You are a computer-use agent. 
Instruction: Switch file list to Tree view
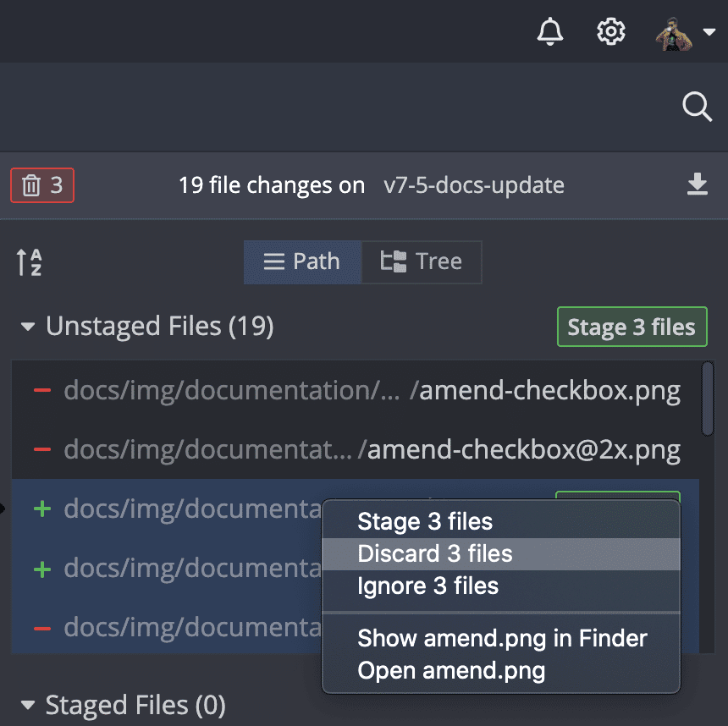point(422,261)
